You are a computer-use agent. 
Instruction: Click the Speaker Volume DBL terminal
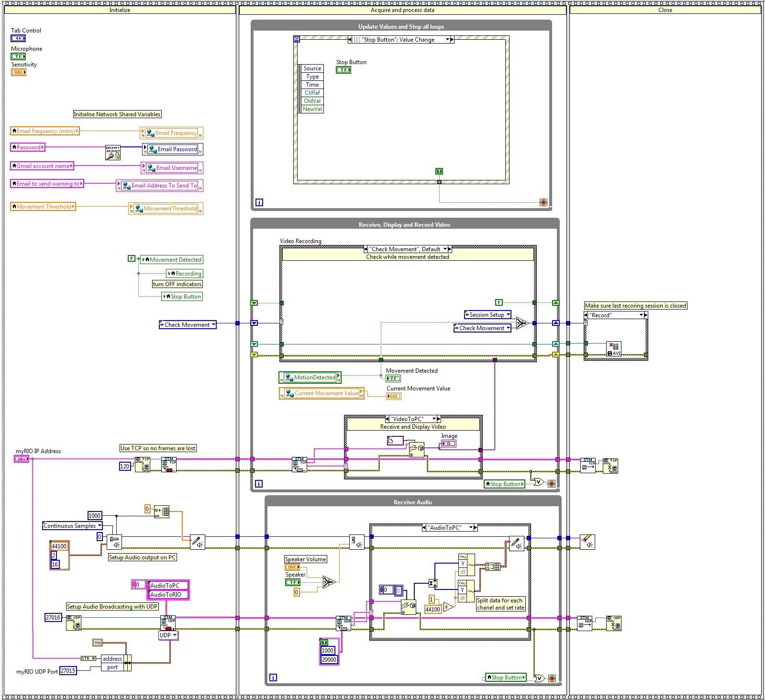(293, 567)
